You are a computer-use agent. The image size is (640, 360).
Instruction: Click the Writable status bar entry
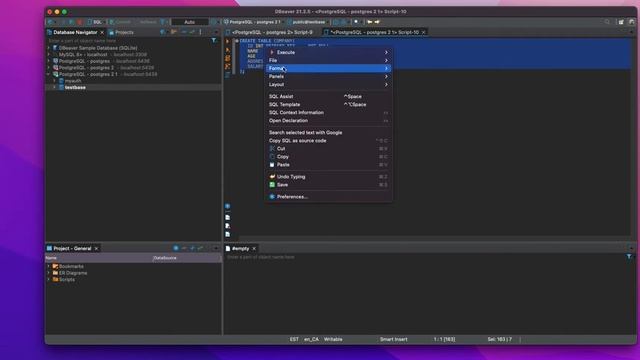tap(333, 339)
